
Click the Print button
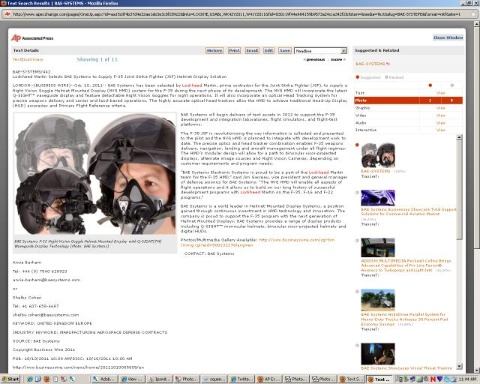[234, 51]
